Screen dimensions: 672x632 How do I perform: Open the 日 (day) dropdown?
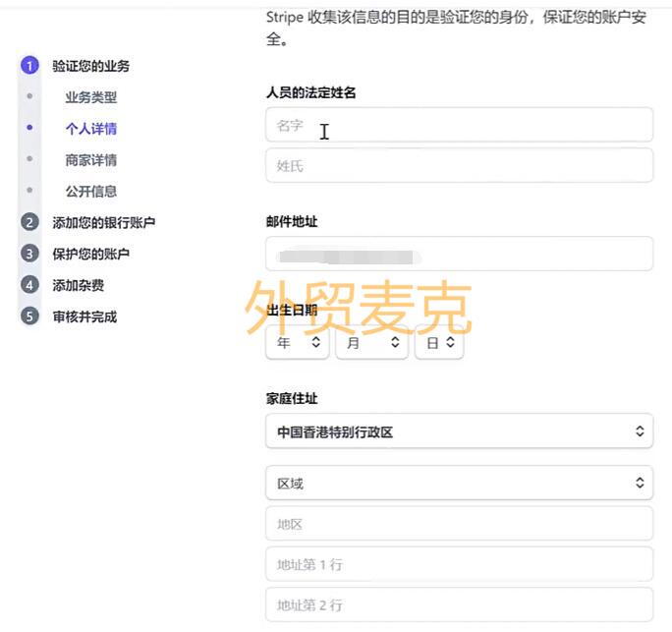point(439,343)
